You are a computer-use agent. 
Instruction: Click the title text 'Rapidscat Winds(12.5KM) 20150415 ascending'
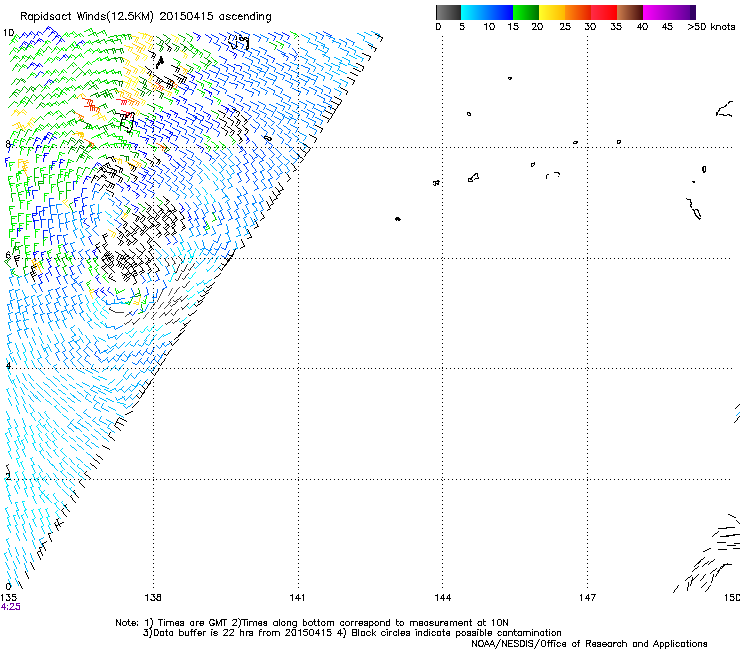coord(146,17)
